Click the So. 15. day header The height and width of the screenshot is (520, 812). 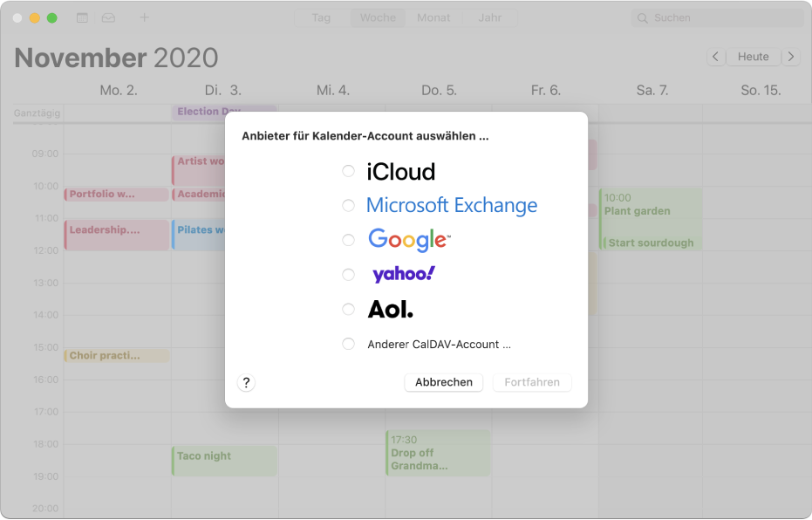761,90
